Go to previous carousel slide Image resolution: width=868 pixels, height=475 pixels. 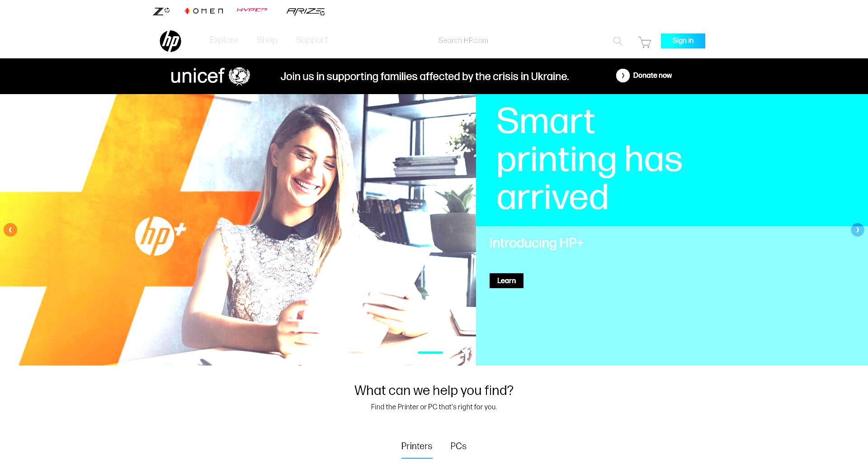click(10, 230)
